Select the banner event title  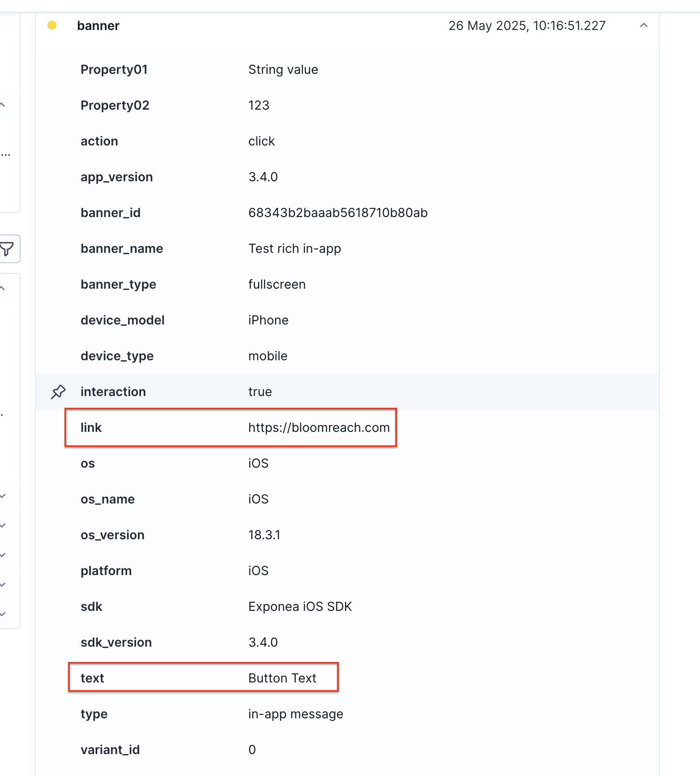tap(98, 26)
